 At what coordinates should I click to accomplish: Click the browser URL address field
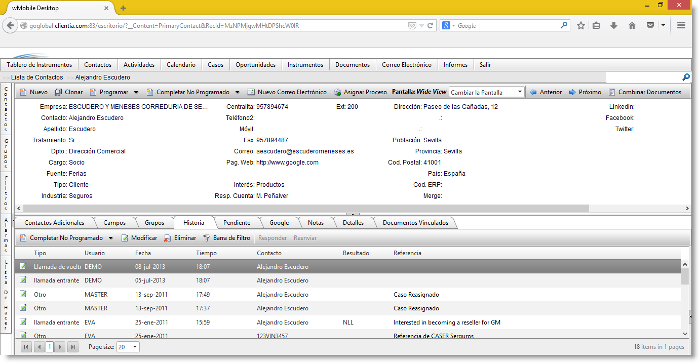coord(214,25)
